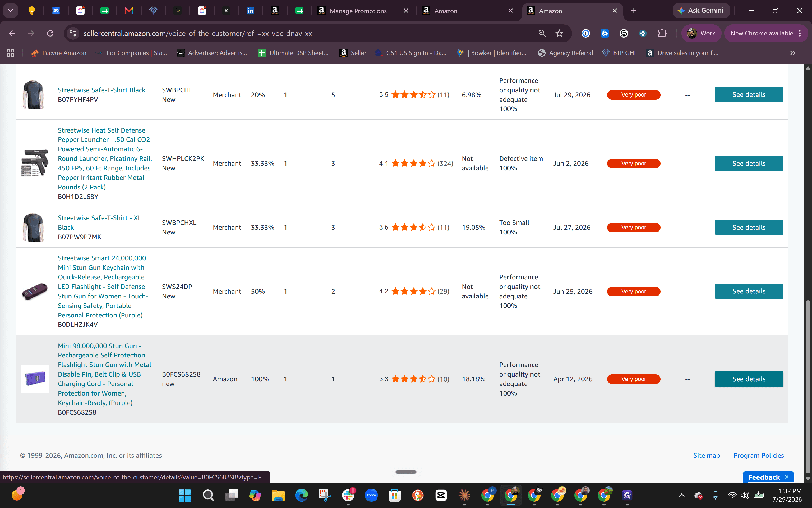Viewport: 812px width, 508px height.
Task: Open the New Chrome available menu
Action: click(x=766, y=33)
